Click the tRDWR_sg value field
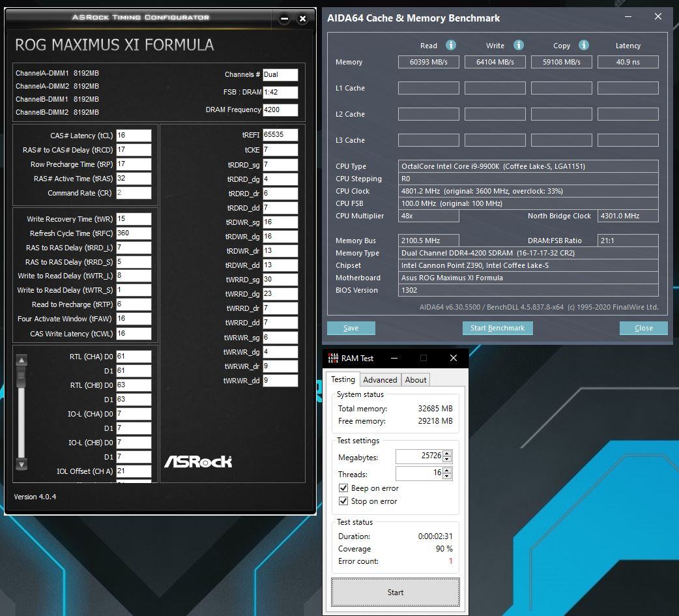This screenshot has height=616, width=679. (280, 222)
